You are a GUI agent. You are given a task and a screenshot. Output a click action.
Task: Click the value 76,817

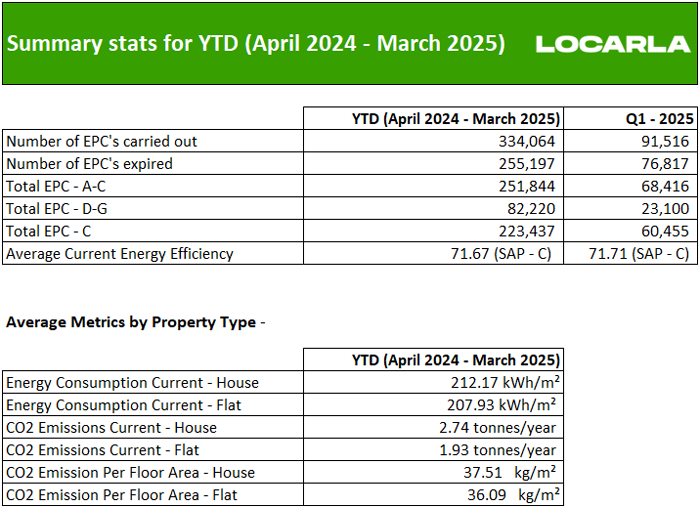click(665, 164)
